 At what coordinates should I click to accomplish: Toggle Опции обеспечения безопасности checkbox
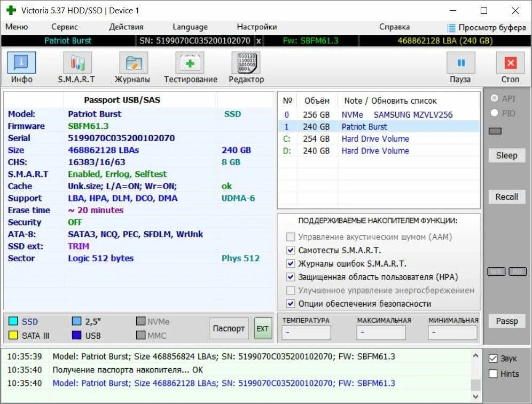291,304
